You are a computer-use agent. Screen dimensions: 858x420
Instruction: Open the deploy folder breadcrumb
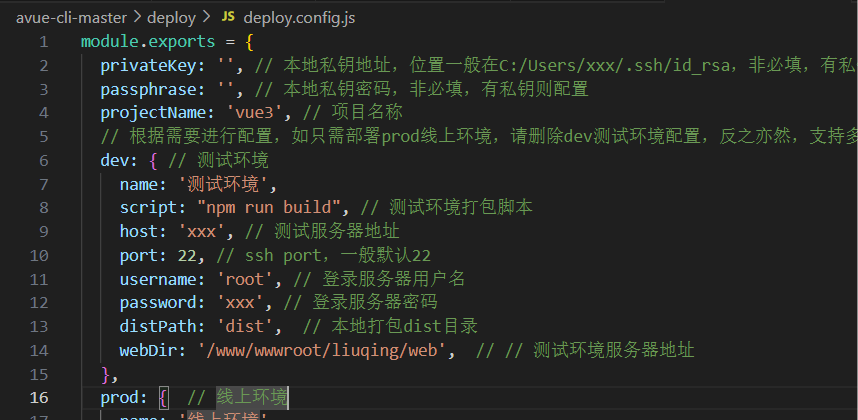(172, 17)
